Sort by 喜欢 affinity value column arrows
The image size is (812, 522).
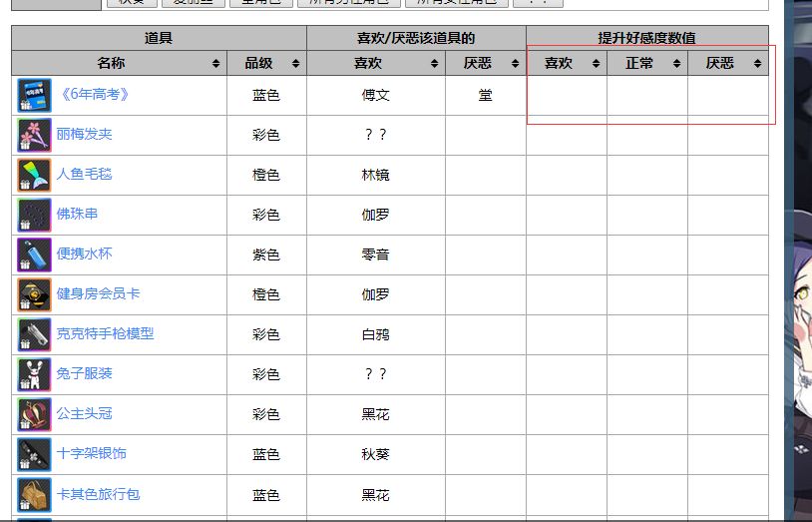click(597, 64)
